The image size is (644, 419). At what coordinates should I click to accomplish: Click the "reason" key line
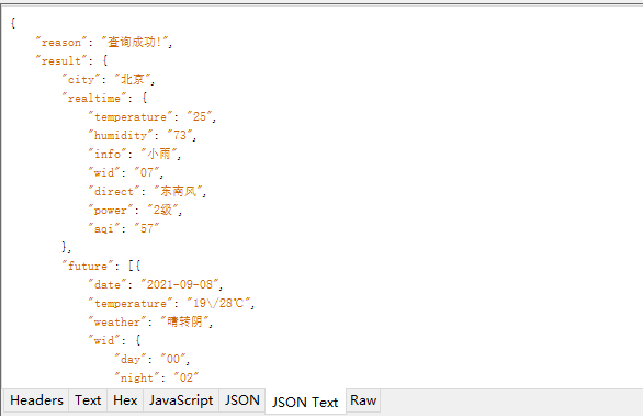pyautogui.click(x=104, y=42)
